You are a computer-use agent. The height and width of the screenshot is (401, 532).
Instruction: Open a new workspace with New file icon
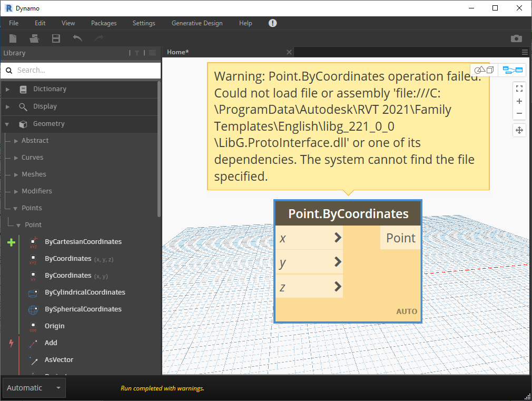click(13, 38)
